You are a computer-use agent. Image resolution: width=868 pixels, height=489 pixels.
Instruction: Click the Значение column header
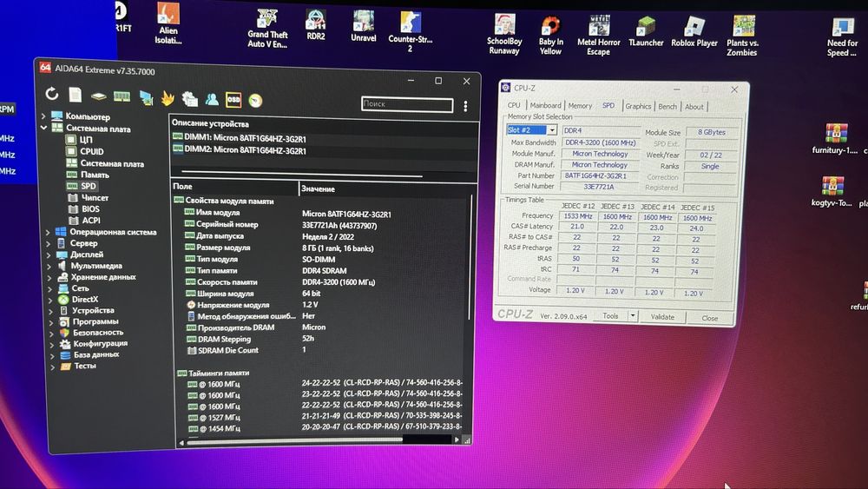(x=386, y=188)
